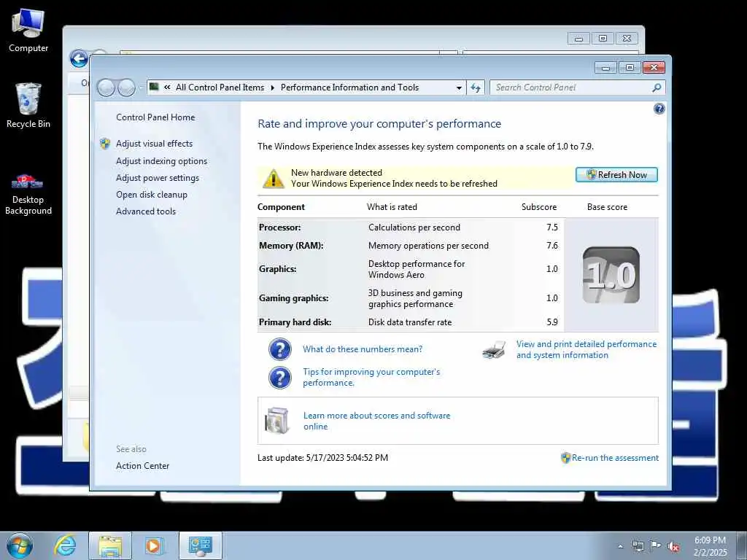Show hidden tray icons arrow
The width and height of the screenshot is (747, 560).
pyautogui.click(x=620, y=547)
